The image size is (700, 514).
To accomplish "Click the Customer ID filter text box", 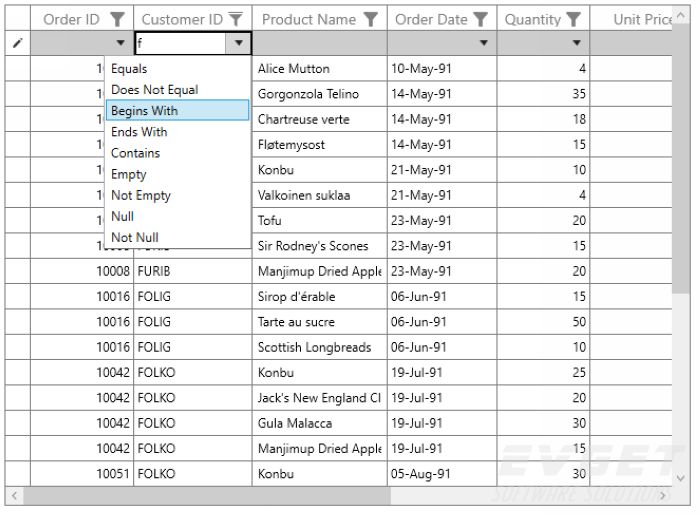I will pos(180,43).
